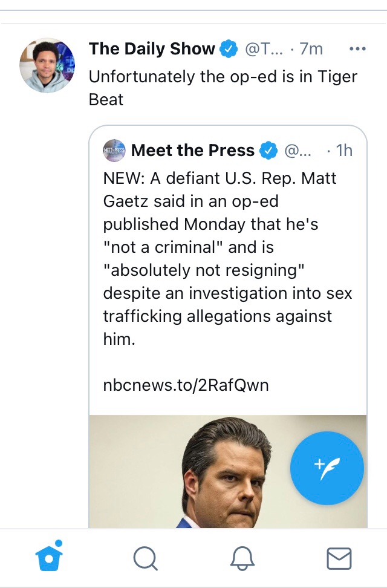Open the Notifications bell tab
This screenshot has height=588, width=387.
click(242, 558)
